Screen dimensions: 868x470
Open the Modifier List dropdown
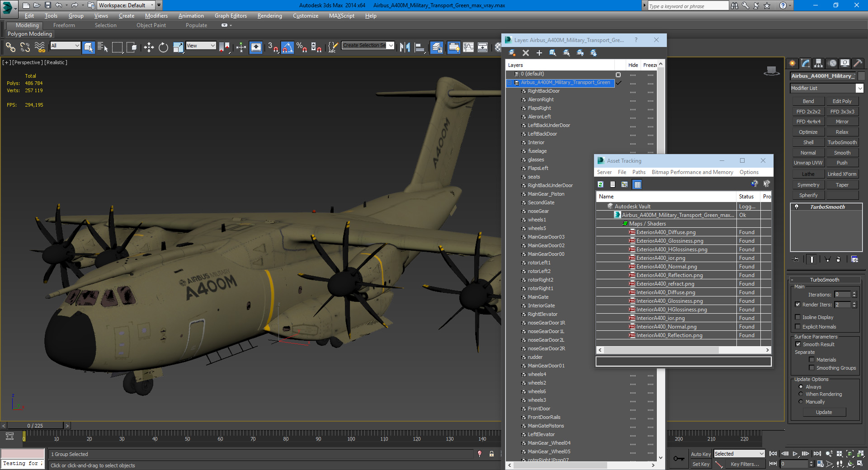[827, 88]
